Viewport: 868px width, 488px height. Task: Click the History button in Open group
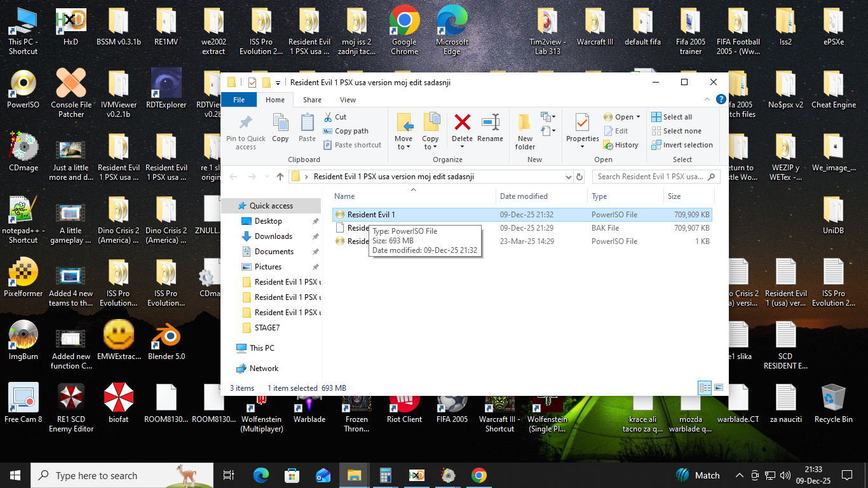pyautogui.click(x=621, y=145)
